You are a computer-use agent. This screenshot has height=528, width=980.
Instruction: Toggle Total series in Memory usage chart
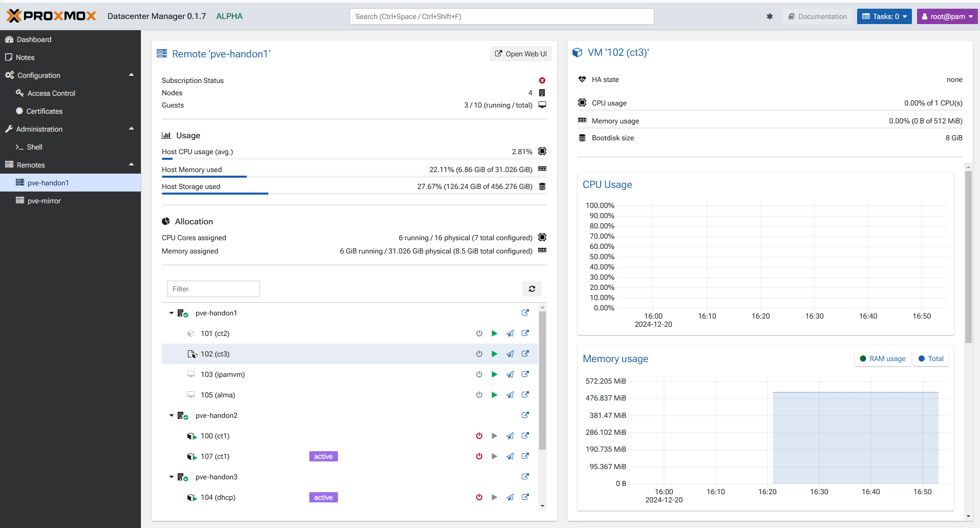[x=931, y=358]
